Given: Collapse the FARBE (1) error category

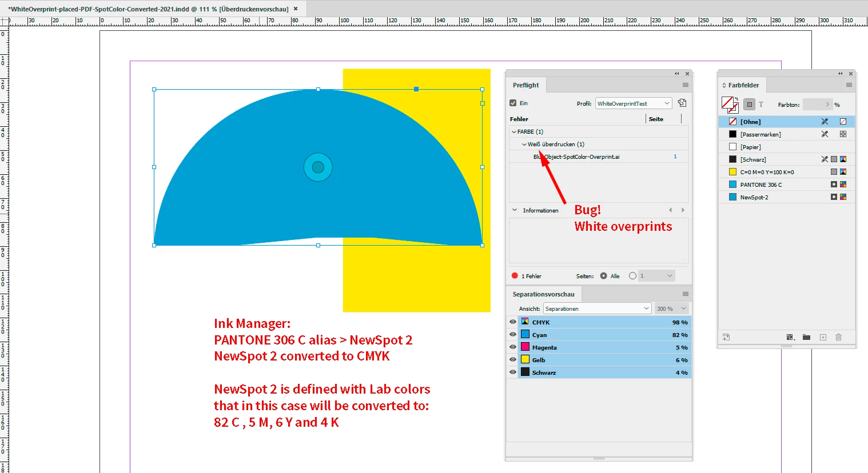Looking at the screenshot, I should 513,132.
